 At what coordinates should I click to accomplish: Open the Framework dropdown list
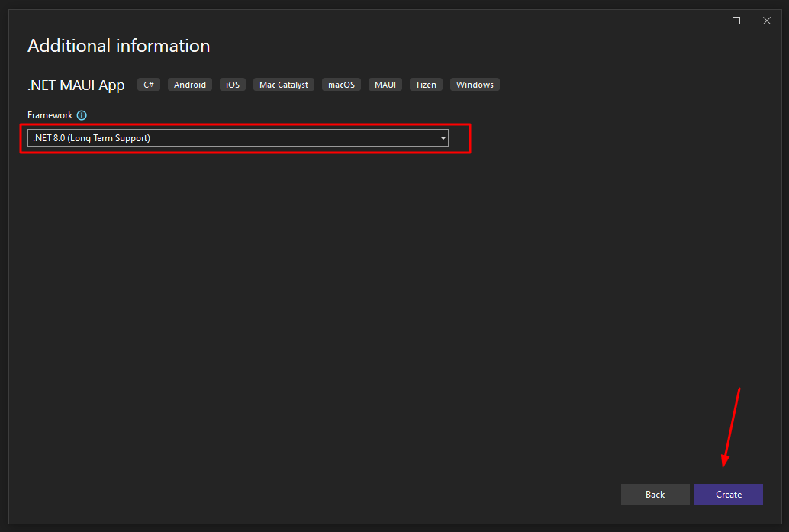point(237,138)
